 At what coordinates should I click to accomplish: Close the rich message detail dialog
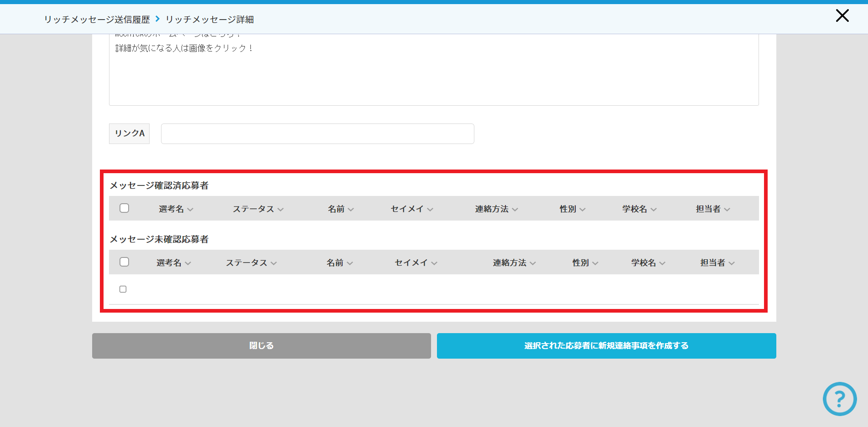point(842,16)
